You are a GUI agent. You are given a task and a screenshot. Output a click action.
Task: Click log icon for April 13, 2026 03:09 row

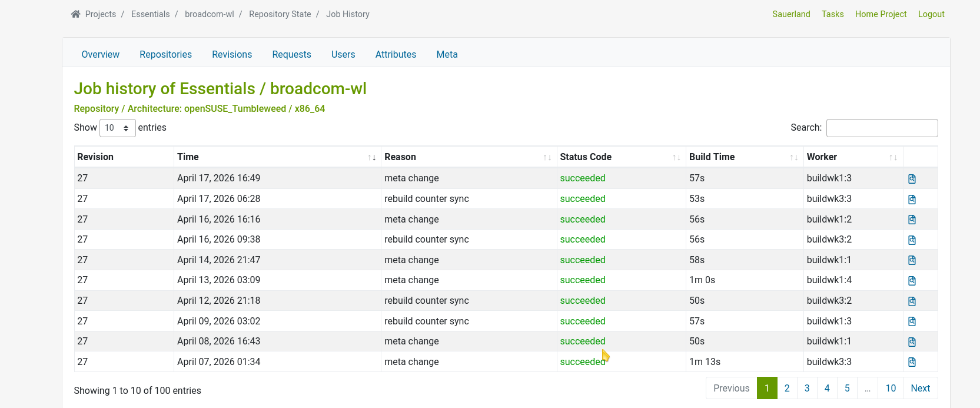[912, 281]
